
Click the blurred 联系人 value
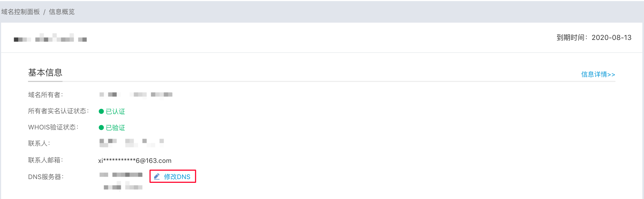(131, 143)
